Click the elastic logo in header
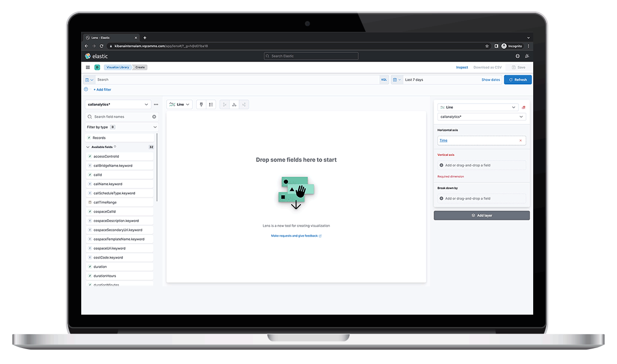617x364 pixels. tap(96, 56)
